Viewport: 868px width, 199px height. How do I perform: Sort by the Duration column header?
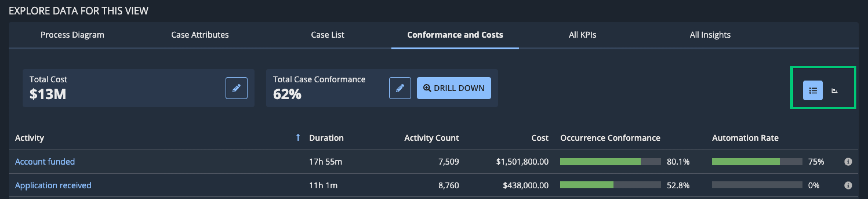pyautogui.click(x=326, y=138)
